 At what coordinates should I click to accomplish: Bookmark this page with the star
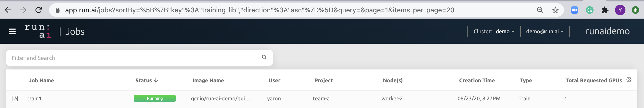click(x=555, y=10)
